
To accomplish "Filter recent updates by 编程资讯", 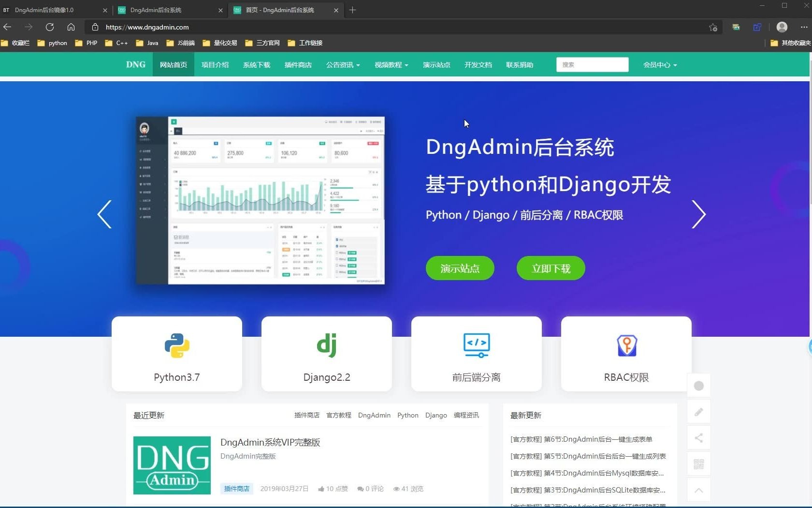I will pos(466,415).
